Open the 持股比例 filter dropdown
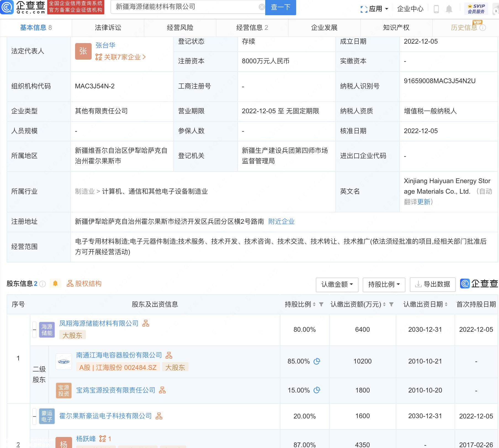Viewport: 499px width, 448px height. click(384, 284)
